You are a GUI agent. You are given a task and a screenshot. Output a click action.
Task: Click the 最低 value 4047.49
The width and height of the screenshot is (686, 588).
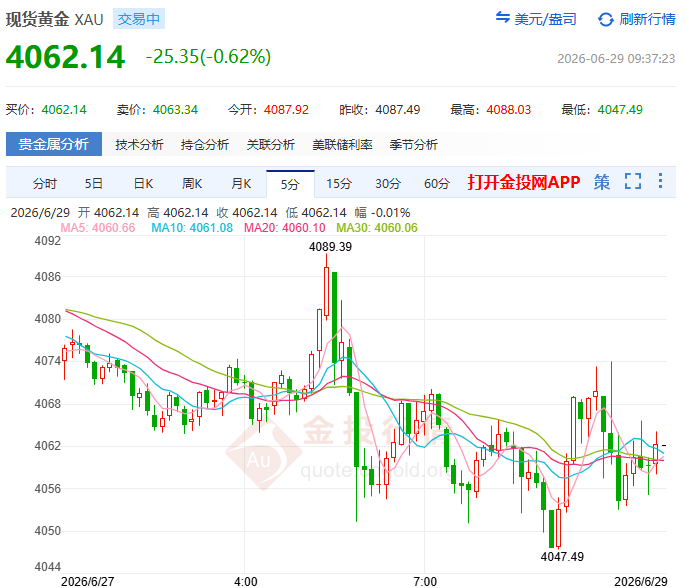click(620, 109)
